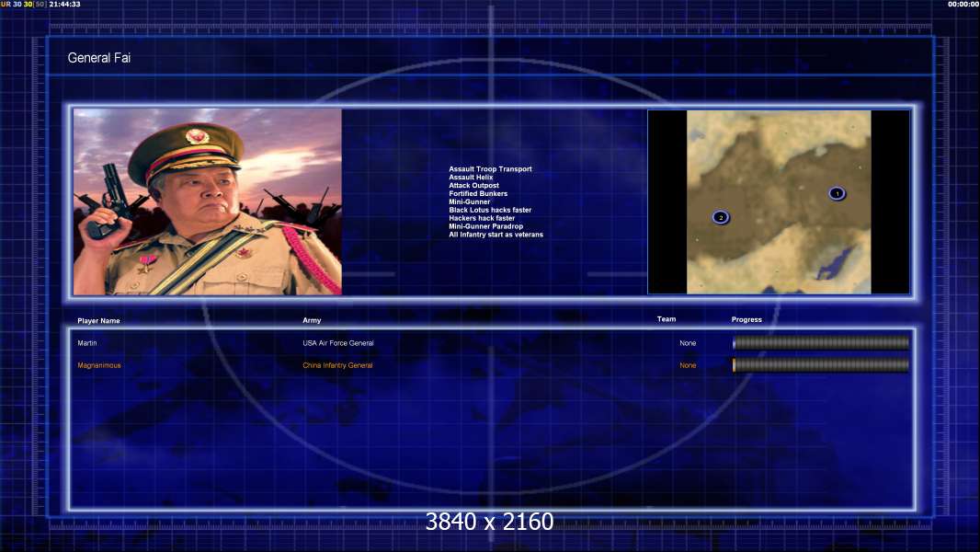Click start position 1 marker on map

[837, 194]
